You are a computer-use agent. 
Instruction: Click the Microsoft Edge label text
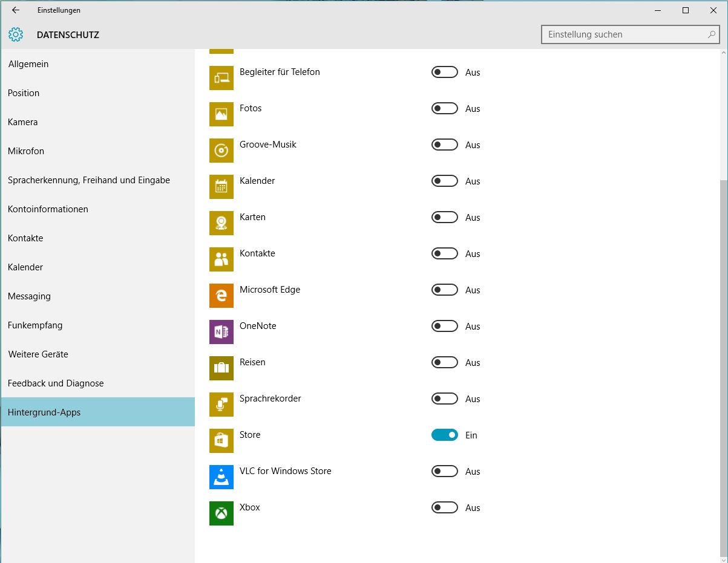point(270,290)
